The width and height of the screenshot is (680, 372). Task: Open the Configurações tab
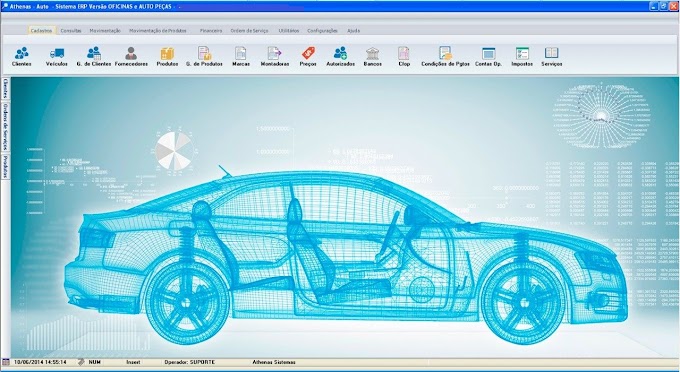coord(322,31)
